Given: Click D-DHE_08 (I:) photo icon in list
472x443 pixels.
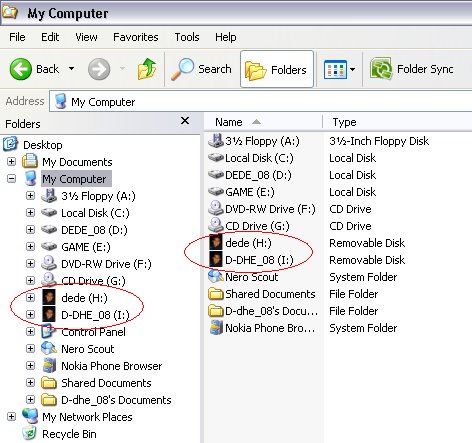Looking at the screenshot, I should 216,259.
